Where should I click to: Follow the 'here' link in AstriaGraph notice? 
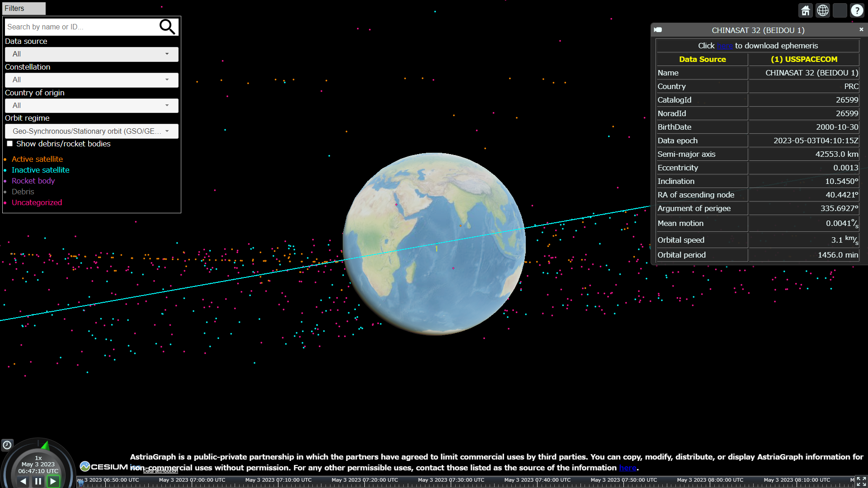point(627,468)
